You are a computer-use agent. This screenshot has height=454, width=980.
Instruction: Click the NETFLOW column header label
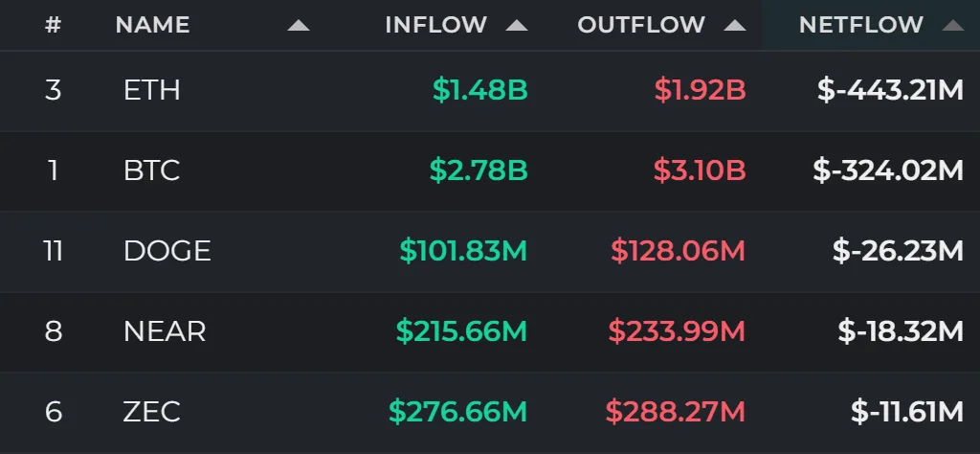(x=861, y=25)
